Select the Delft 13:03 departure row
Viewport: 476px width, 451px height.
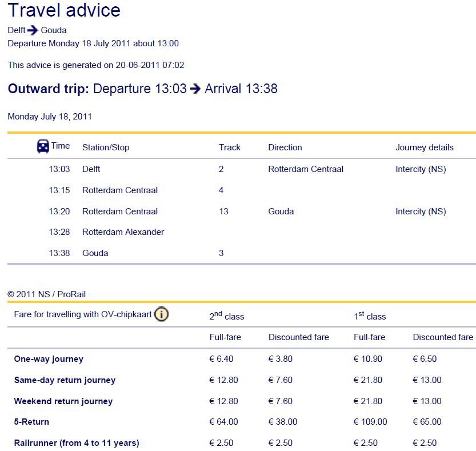click(242, 169)
